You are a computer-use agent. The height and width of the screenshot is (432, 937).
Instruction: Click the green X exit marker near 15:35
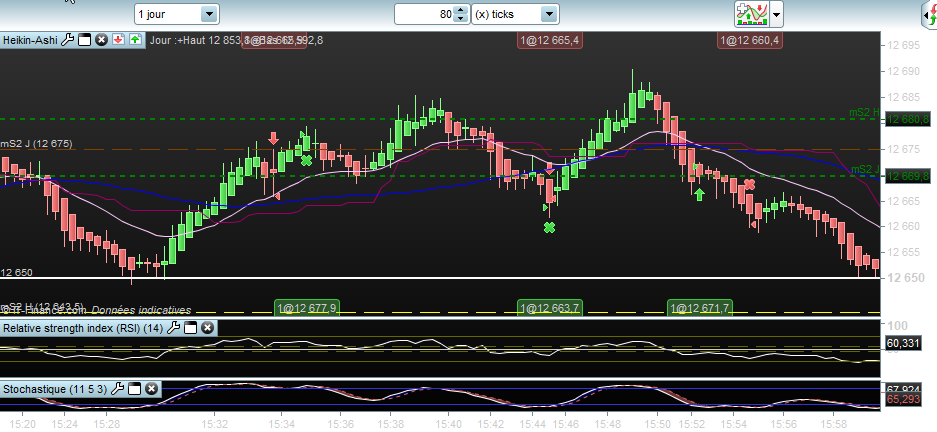pyautogui.click(x=307, y=160)
